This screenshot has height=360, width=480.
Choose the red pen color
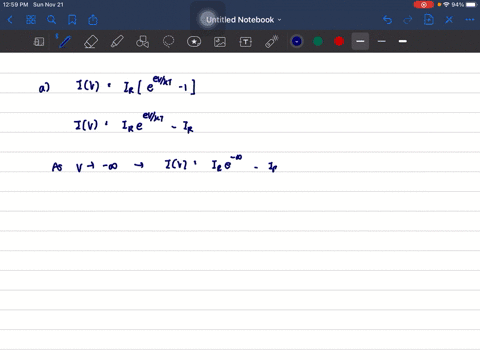(339, 41)
